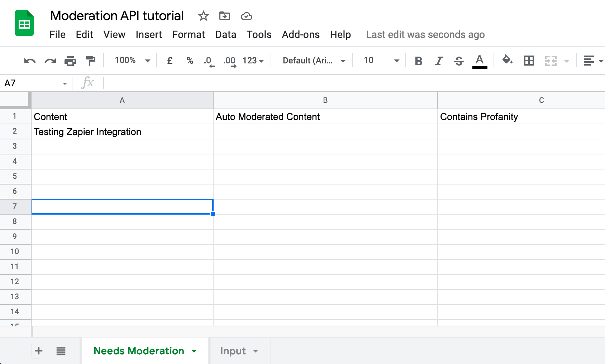Open the Needs Moderation tab dropdown arrow
The image size is (605, 364).
pyautogui.click(x=194, y=351)
